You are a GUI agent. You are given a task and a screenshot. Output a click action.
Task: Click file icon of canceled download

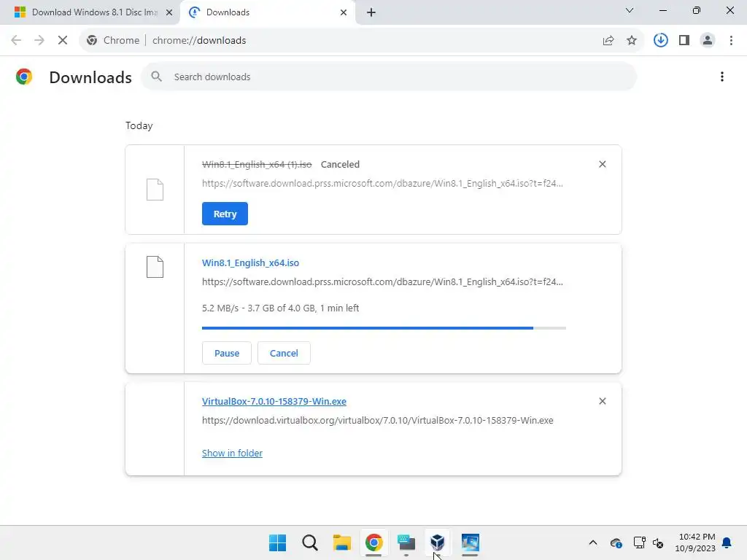pyautogui.click(x=155, y=190)
